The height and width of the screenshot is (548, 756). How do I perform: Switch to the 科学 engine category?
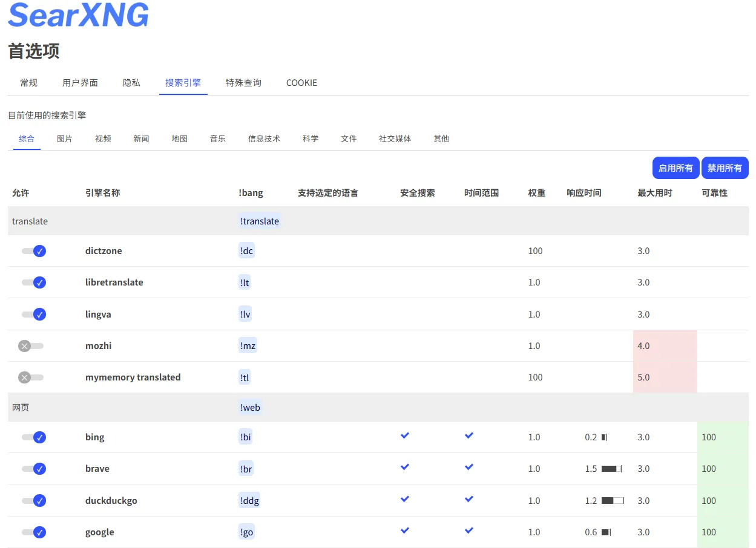pyautogui.click(x=311, y=139)
